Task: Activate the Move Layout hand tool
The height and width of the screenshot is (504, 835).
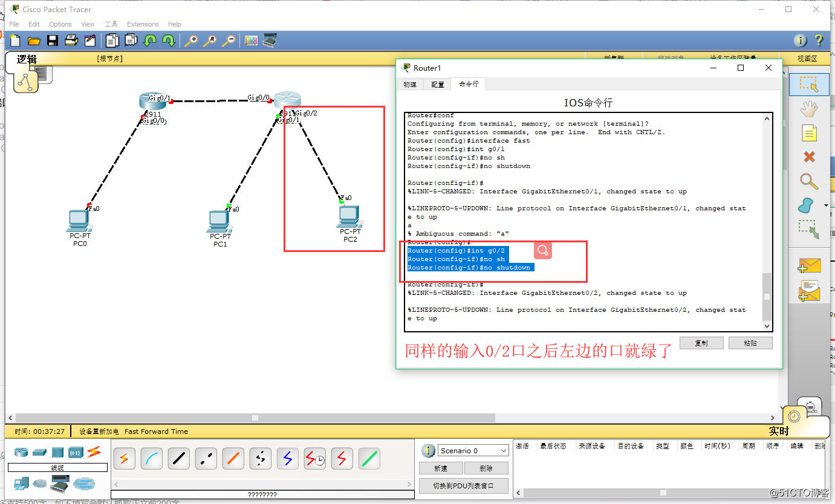Action: [809, 109]
